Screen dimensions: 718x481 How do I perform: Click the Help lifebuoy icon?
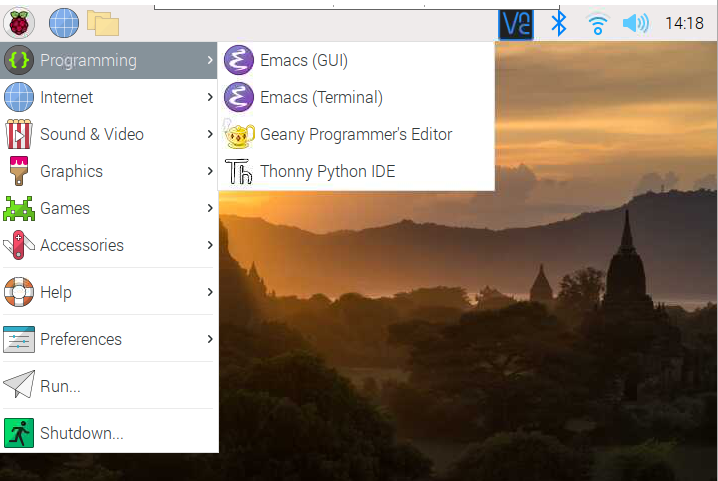pos(19,292)
